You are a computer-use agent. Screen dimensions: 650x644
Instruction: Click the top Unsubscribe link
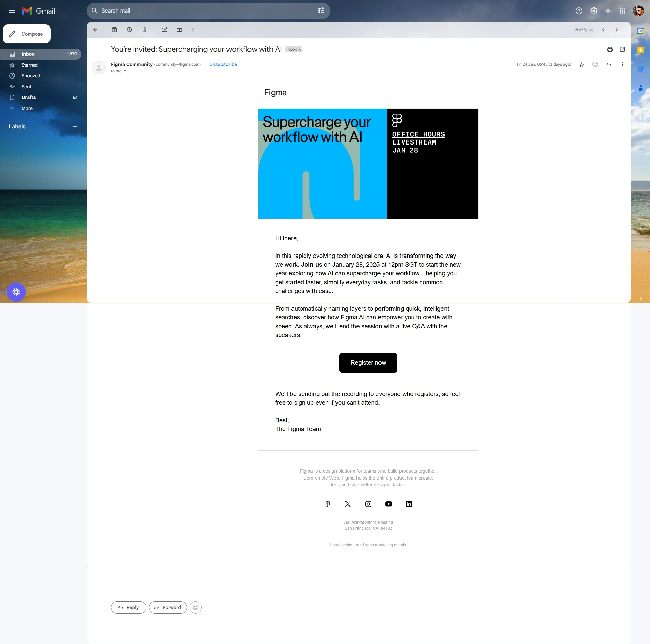tap(223, 64)
